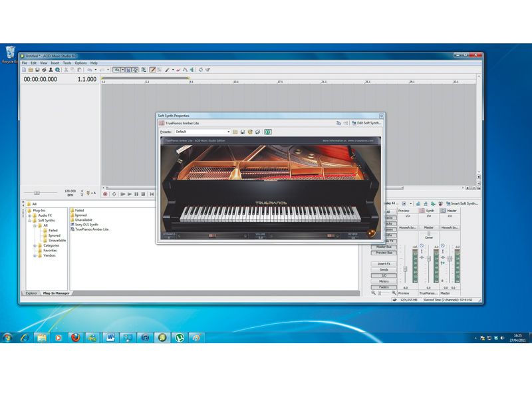Collapse the Soft Synths tree node
The width and height of the screenshot is (532, 399).
29,221
